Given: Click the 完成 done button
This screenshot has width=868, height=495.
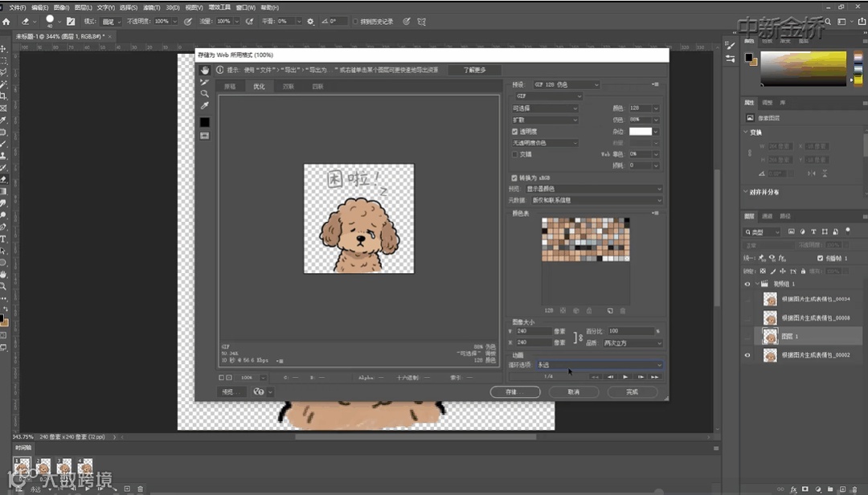Looking at the screenshot, I should (633, 391).
